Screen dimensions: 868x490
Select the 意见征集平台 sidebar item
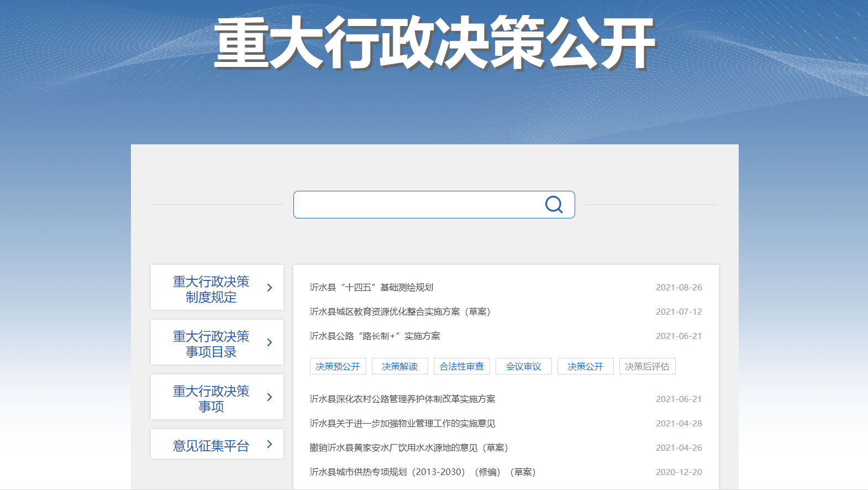click(211, 446)
